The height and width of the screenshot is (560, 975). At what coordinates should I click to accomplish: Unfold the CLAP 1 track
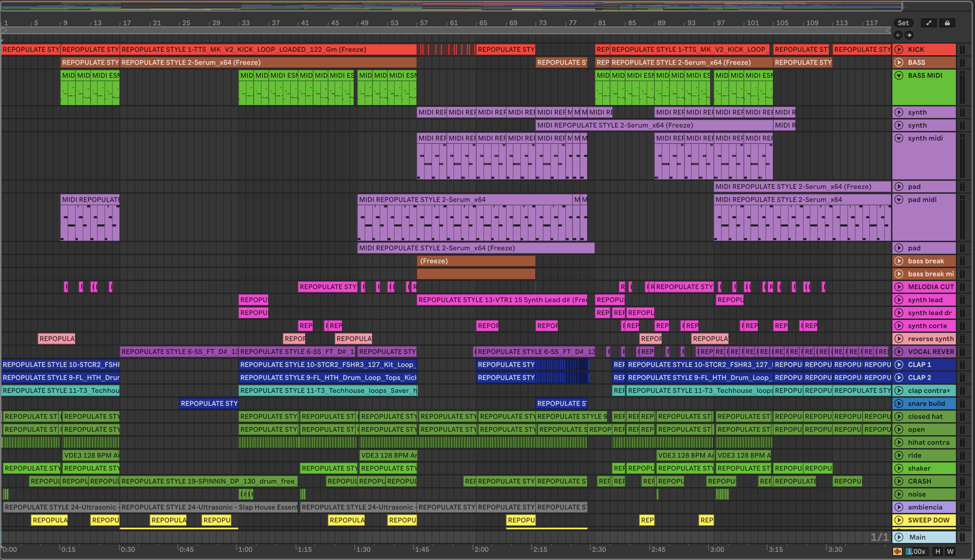coord(899,365)
